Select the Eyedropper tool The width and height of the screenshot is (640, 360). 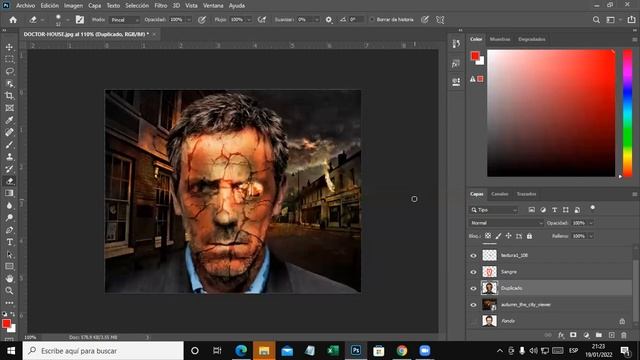(9, 120)
